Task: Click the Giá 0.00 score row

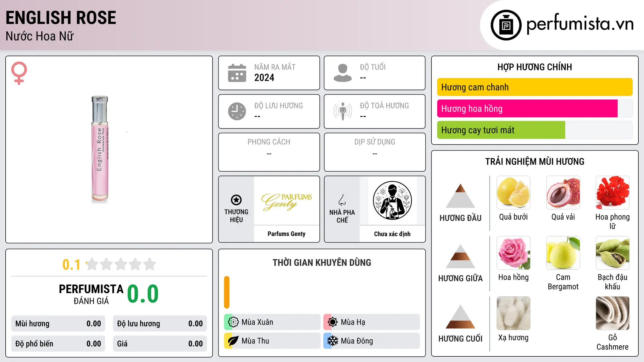Action: (160, 344)
